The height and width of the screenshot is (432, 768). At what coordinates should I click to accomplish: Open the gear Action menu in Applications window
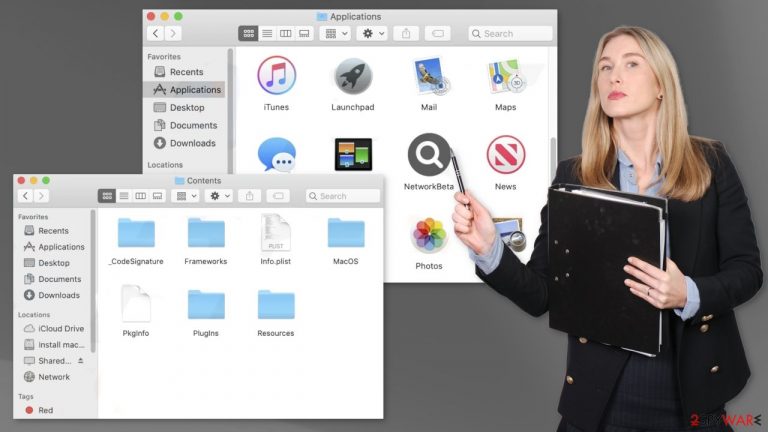point(372,33)
